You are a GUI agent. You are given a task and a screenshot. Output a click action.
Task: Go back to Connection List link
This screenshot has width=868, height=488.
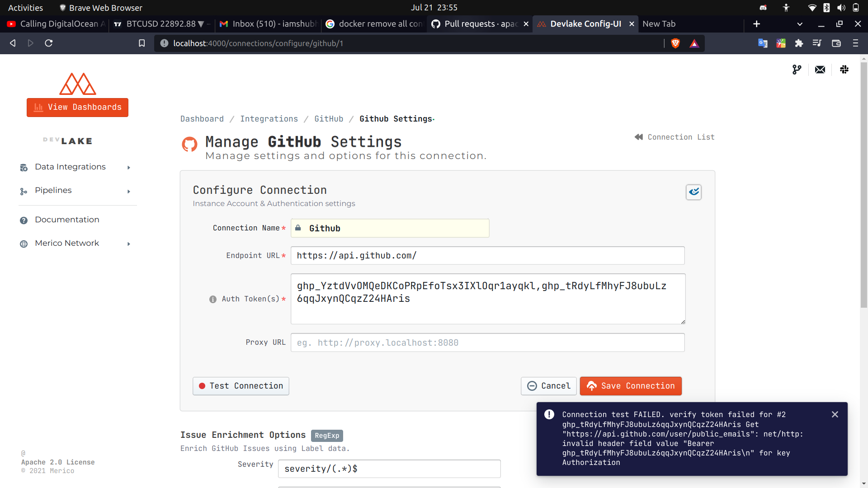(x=675, y=137)
